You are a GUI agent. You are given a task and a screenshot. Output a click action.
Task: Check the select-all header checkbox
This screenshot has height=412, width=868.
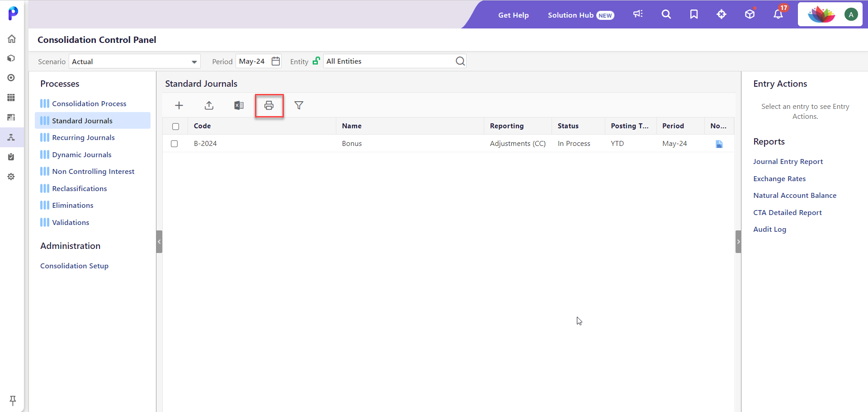176,126
